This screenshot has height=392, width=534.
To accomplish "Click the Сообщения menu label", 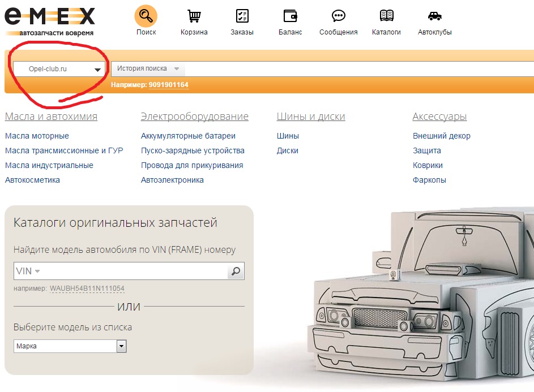I will (338, 32).
